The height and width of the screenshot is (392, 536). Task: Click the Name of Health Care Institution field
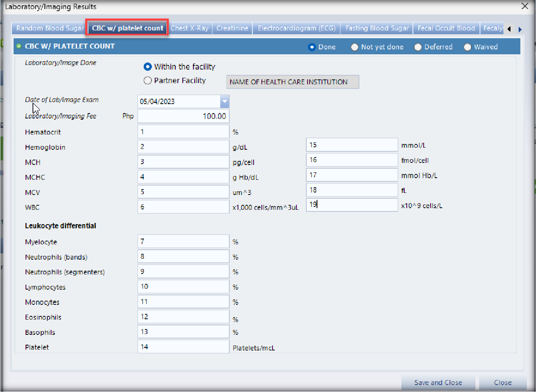(292, 82)
